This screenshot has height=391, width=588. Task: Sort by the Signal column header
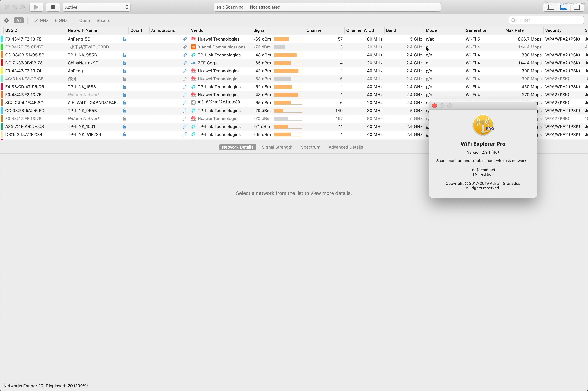coord(260,30)
